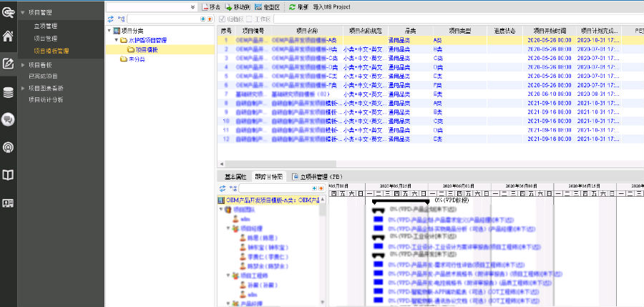Toggle the 归档区 checkbox
Screen dimensions: 644x307
223,19
